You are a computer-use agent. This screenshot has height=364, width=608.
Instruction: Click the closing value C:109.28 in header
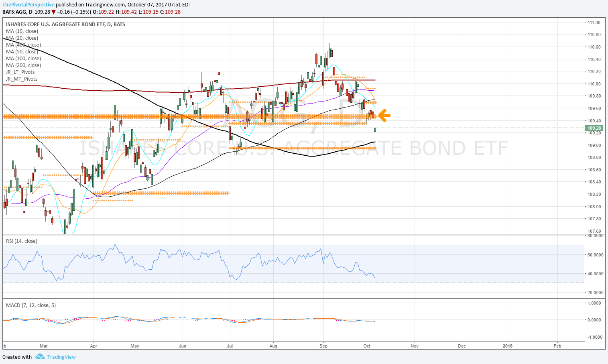[x=170, y=12]
